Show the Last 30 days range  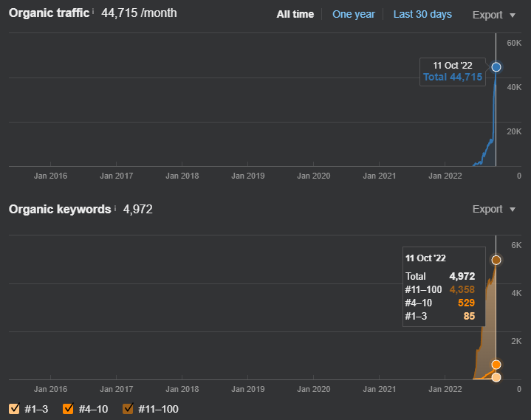(422, 14)
